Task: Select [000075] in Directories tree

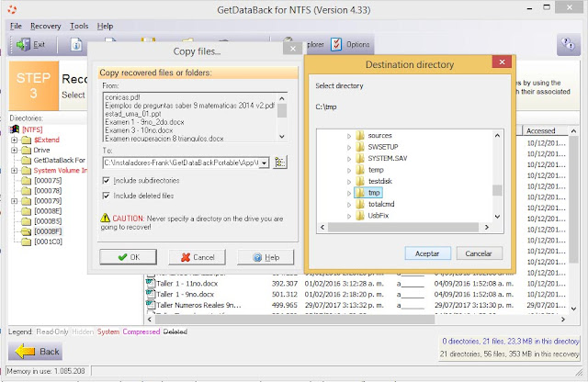Action: click(x=48, y=180)
